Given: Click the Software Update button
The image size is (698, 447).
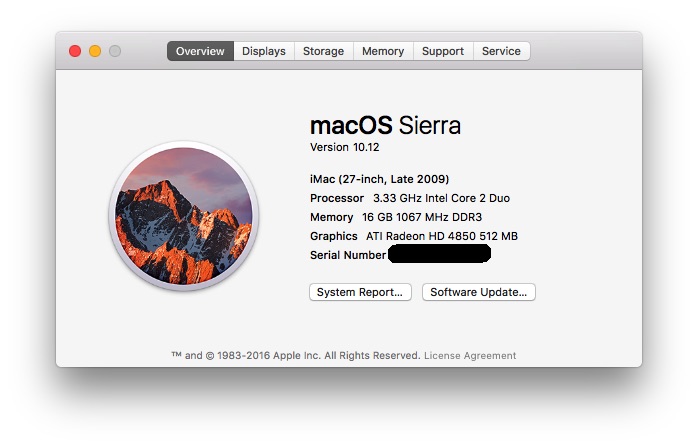Looking at the screenshot, I should pos(479,292).
